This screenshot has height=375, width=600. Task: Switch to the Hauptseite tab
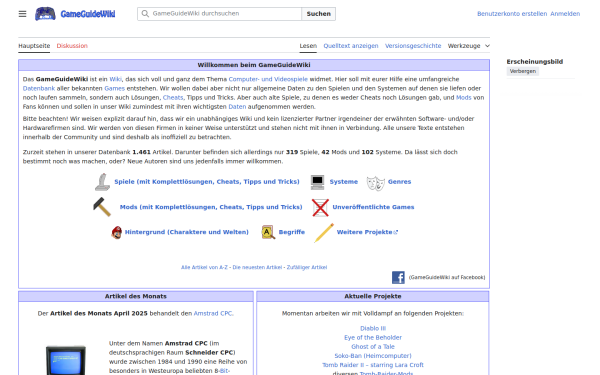coord(34,46)
